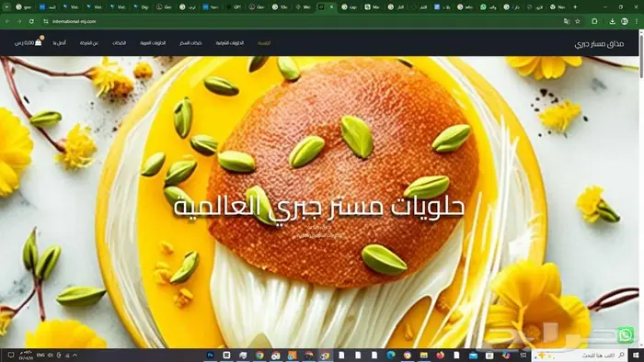The image size is (644, 362).
Task: Open Microsoft Edge from the taskbar
Action: pyautogui.click(x=391, y=355)
